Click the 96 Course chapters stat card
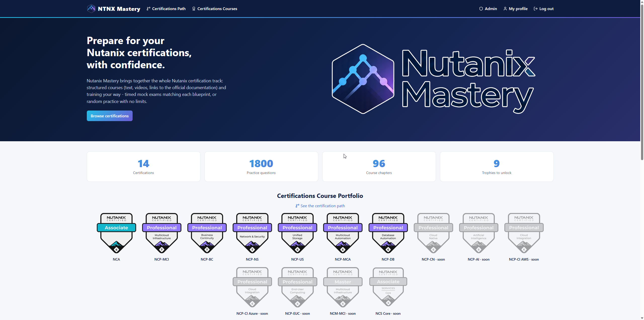The image size is (644, 320). click(379, 166)
